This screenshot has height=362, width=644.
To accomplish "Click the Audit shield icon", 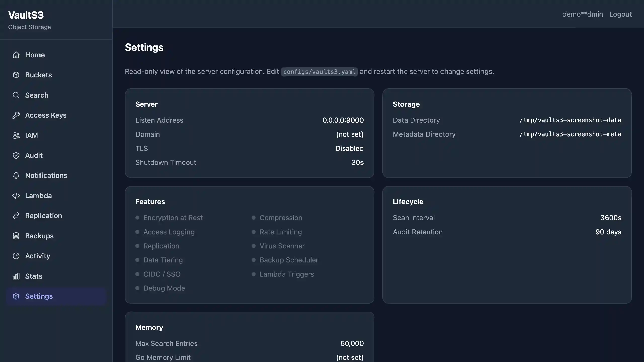I will click(16, 155).
